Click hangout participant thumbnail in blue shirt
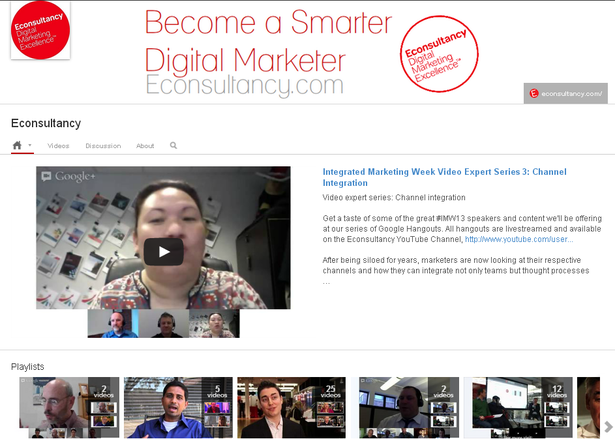 pos(113,324)
